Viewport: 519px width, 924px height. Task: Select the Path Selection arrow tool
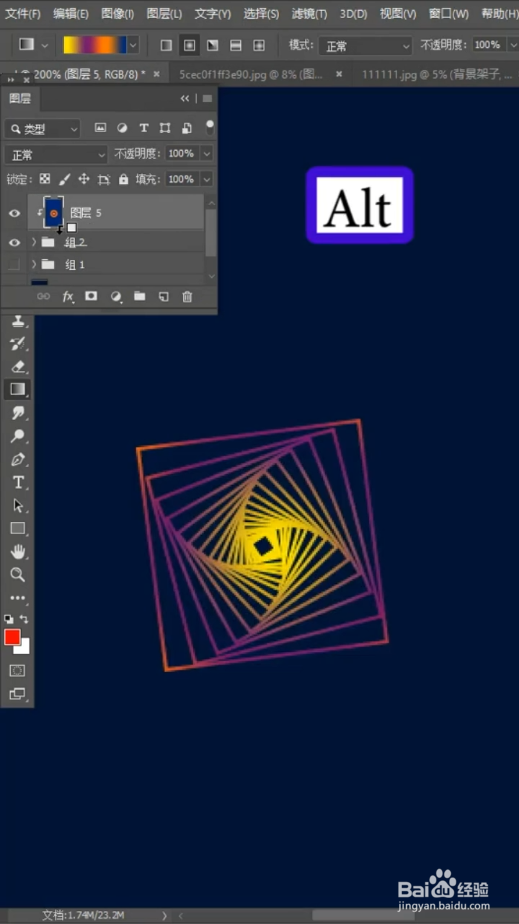click(x=18, y=506)
